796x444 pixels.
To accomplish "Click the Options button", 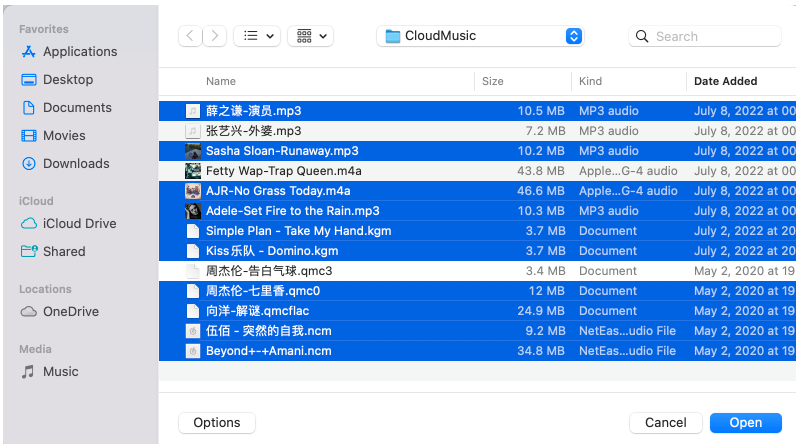I will coord(217,423).
